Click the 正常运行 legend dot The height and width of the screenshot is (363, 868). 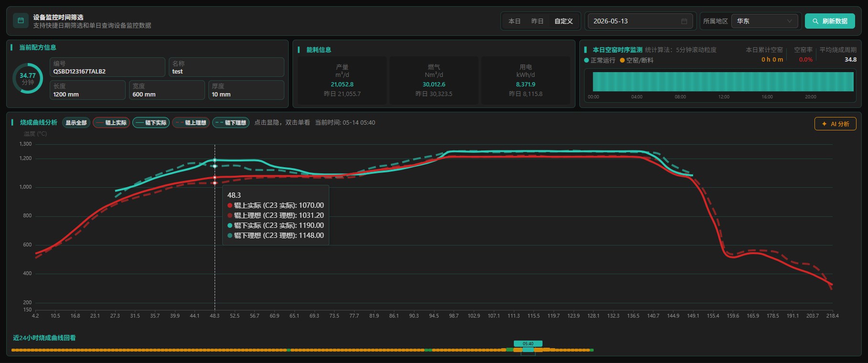[x=586, y=60]
